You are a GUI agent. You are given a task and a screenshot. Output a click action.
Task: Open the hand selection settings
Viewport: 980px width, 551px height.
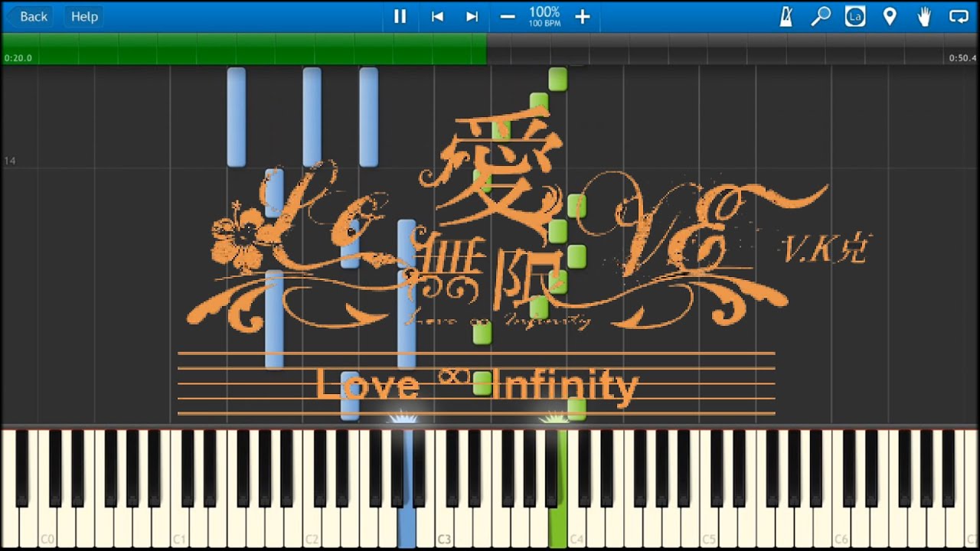click(x=924, y=16)
